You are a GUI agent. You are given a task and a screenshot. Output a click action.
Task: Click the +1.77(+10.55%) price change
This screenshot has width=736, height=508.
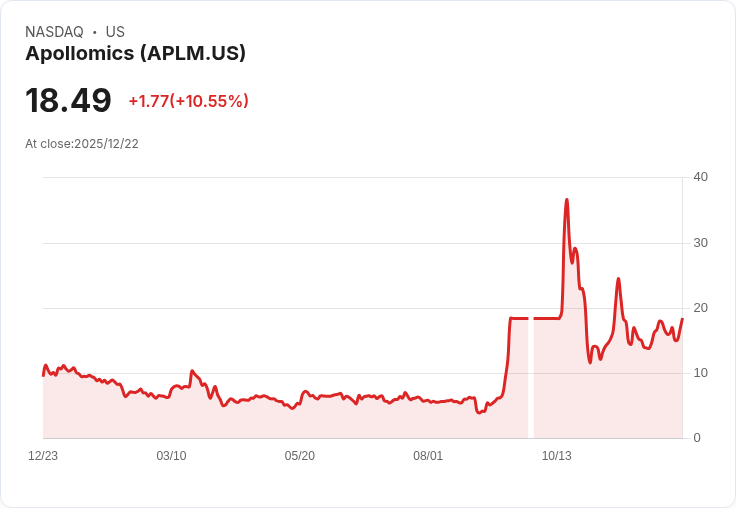tap(188, 101)
